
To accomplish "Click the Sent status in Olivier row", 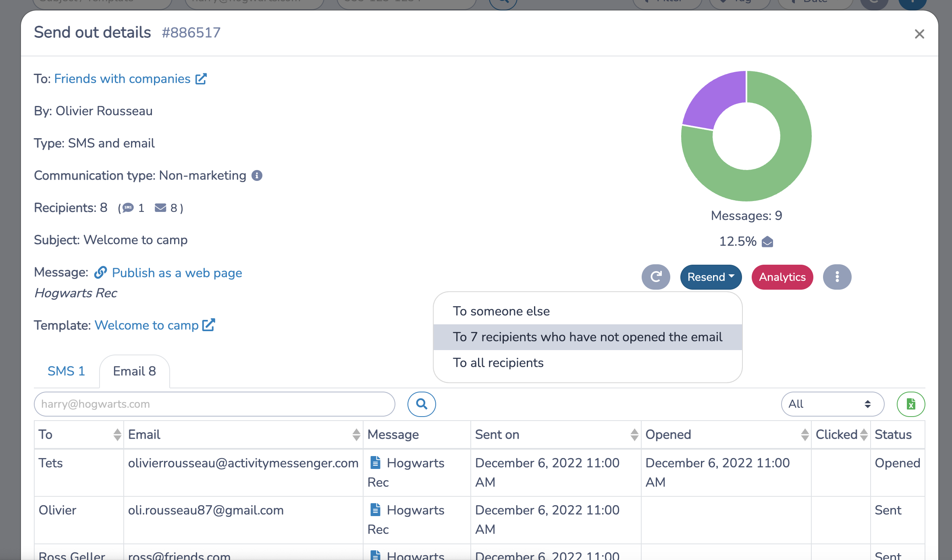I will (888, 510).
